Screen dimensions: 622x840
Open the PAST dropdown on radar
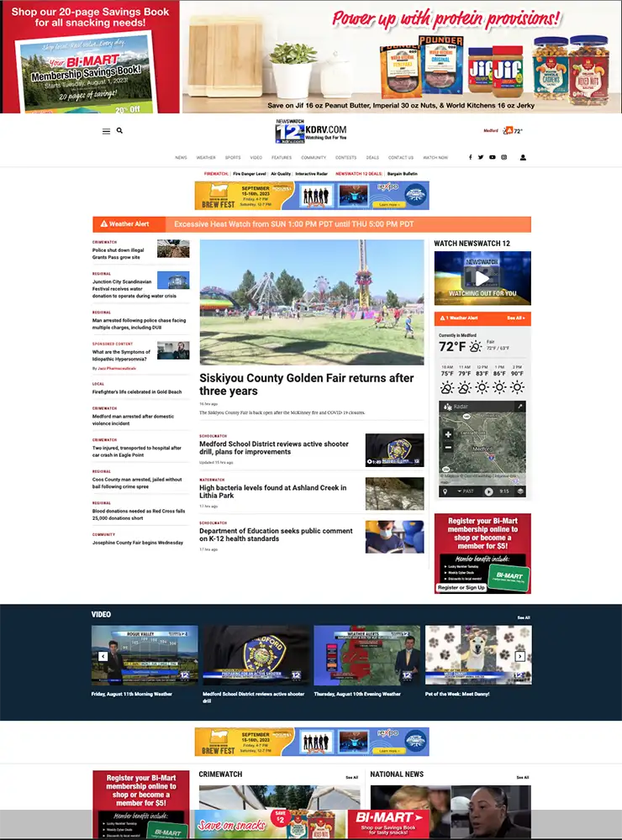coord(466,491)
